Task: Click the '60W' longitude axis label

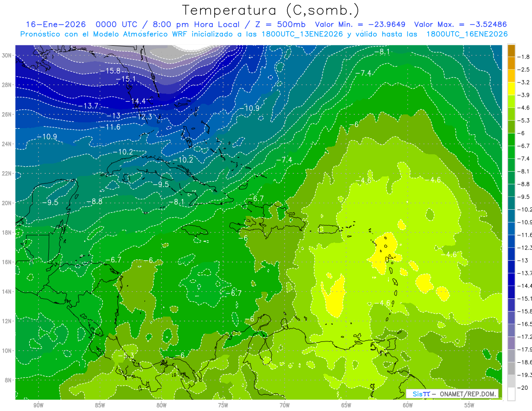Action: (x=408, y=405)
